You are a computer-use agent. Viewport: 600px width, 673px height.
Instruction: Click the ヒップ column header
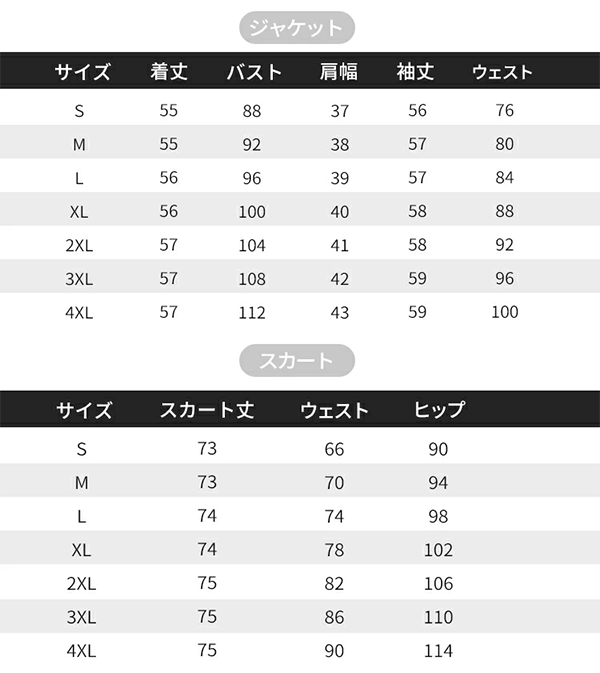[439, 410]
